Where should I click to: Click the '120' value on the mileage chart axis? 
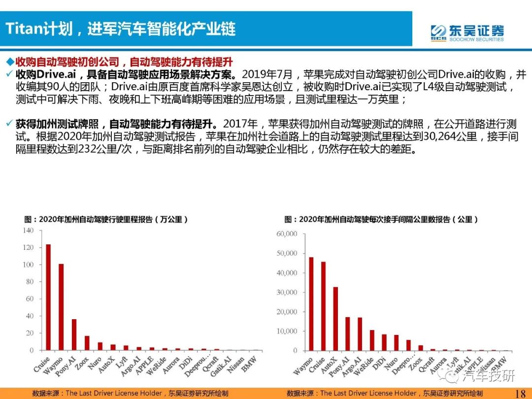coord(28,247)
